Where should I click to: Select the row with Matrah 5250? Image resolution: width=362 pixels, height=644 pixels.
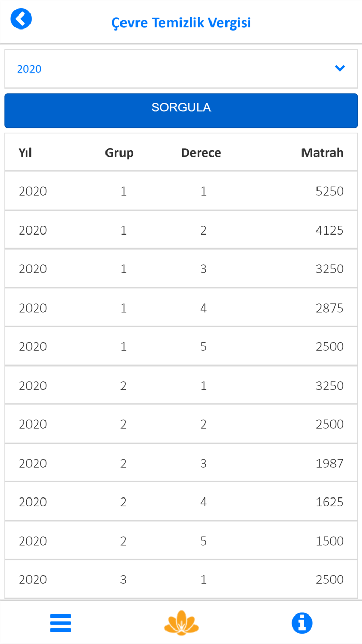[x=181, y=191]
